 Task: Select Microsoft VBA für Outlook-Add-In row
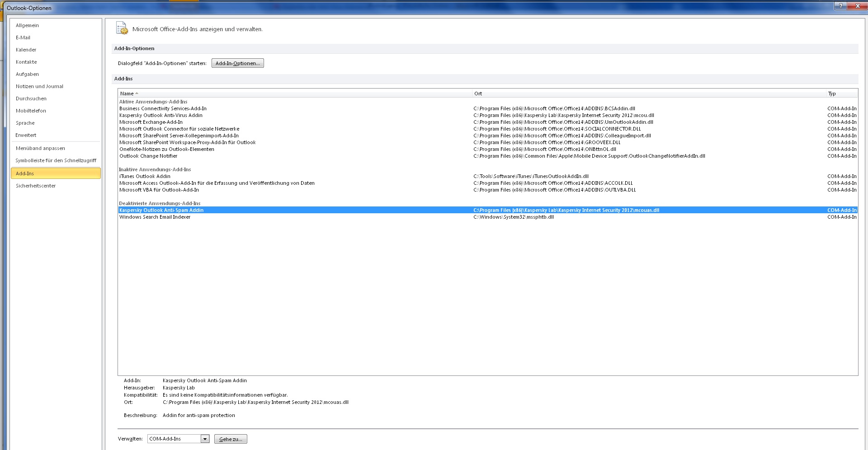pos(488,190)
